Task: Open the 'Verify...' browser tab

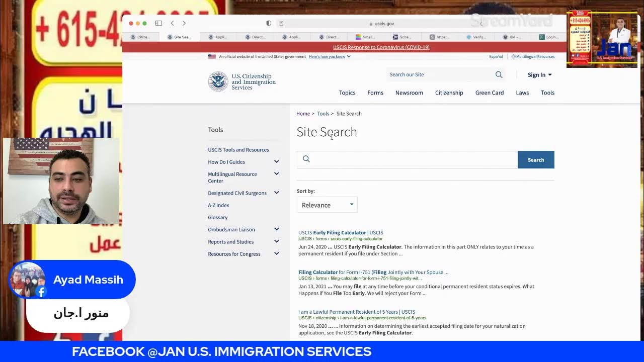Action: click(476, 37)
